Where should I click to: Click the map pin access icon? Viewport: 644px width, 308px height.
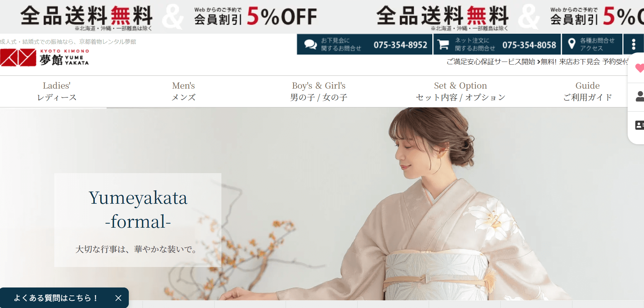tap(571, 44)
